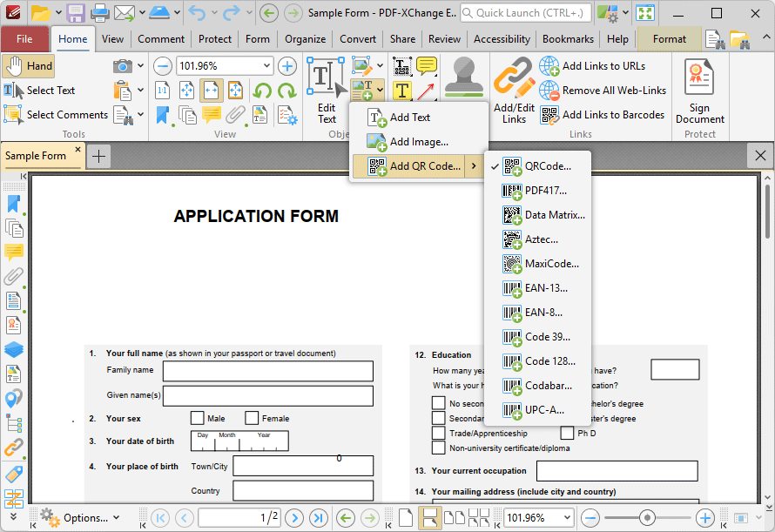Choose Add Image... from the menu
The image size is (775, 532).
(x=418, y=142)
